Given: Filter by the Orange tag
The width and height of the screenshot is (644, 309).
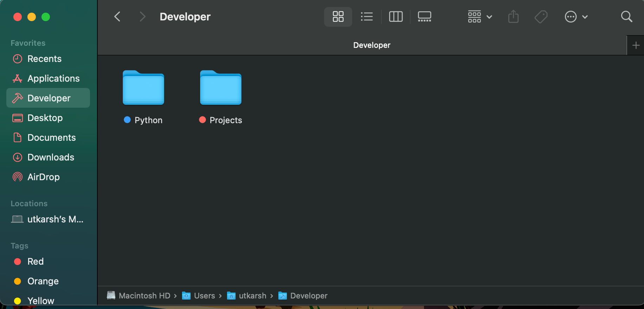Looking at the screenshot, I should click(48, 281).
